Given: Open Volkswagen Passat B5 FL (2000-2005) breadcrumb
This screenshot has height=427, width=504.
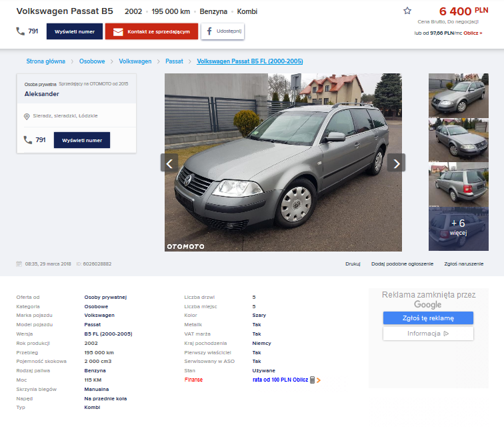Looking at the screenshot, I should click(x=250, y=61).
